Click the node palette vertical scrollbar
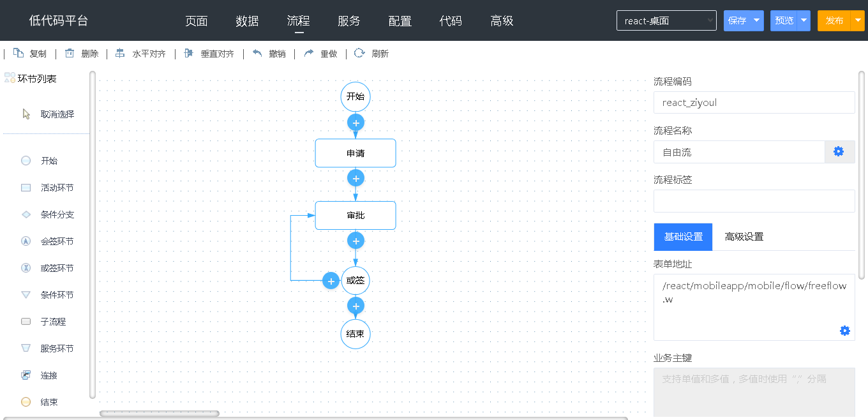This screenshot has height=420, width=868. pyautogui.click(x=93, y=235)
